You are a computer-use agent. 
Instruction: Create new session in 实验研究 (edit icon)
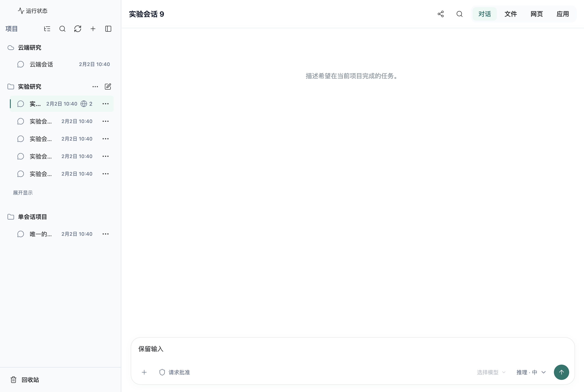[108, 87]
